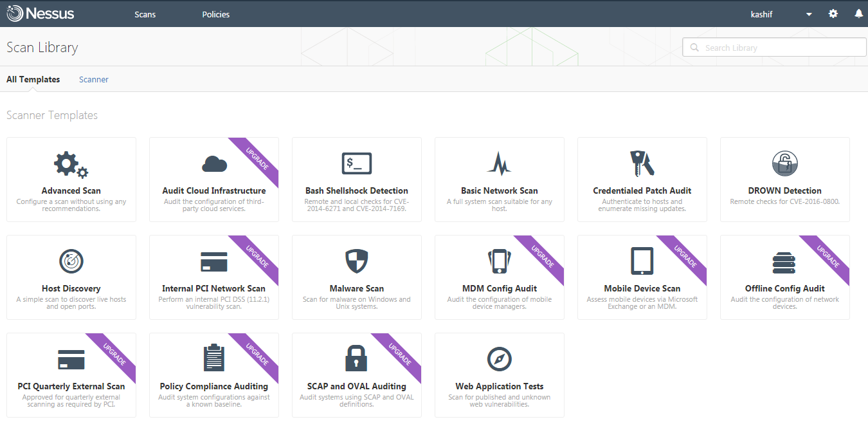The image size is (868, 435).
Task: Switch to the All Templates tab
Action: 33,79
